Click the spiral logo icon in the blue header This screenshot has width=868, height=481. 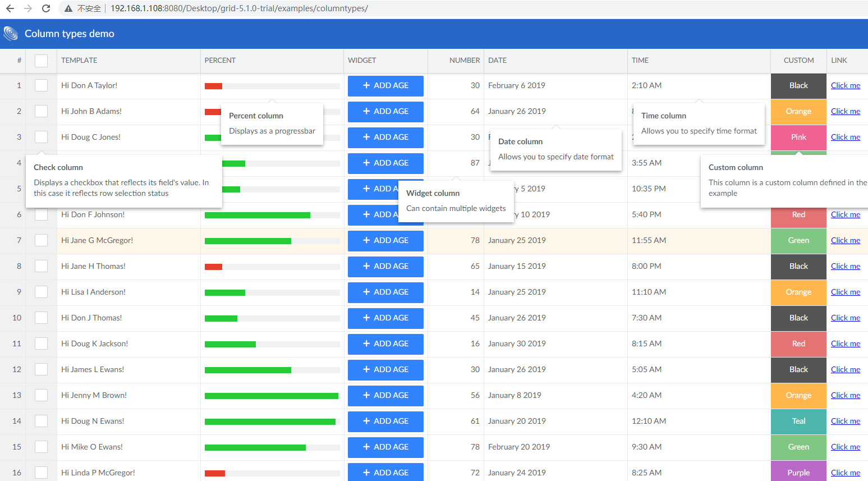click(x=11, y=34)
